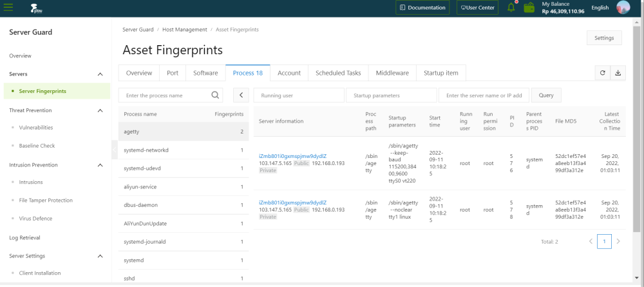The width and height of the screenshot is (644, 287).
Task: Click the notification bell icon
Action: click(x=511, y=8)
